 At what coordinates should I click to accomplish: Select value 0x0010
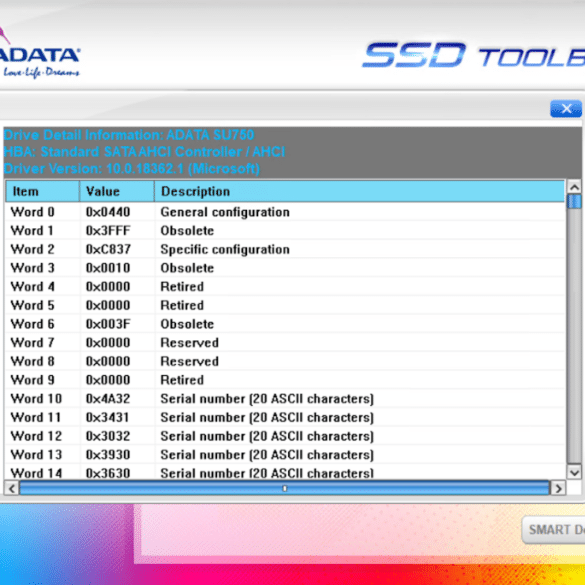[x=108, y=268]
